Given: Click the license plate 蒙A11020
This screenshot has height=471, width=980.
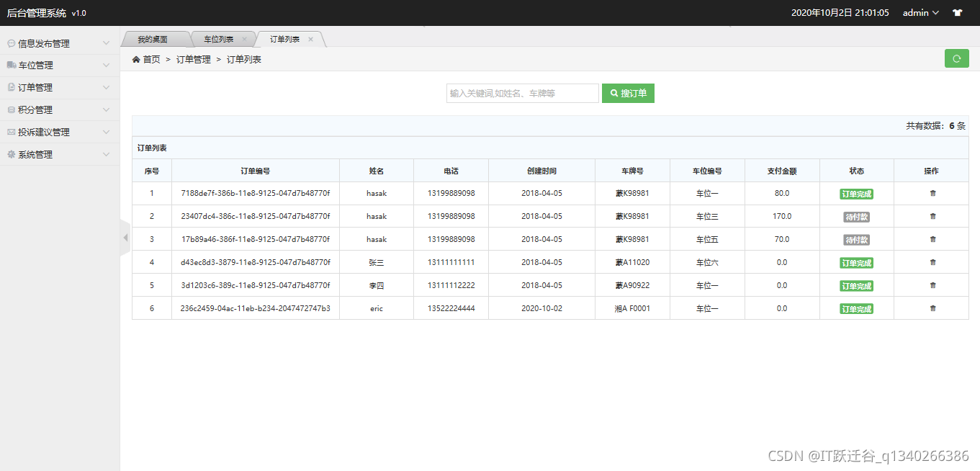Looking at the screenshot, I should click(632, 262).
